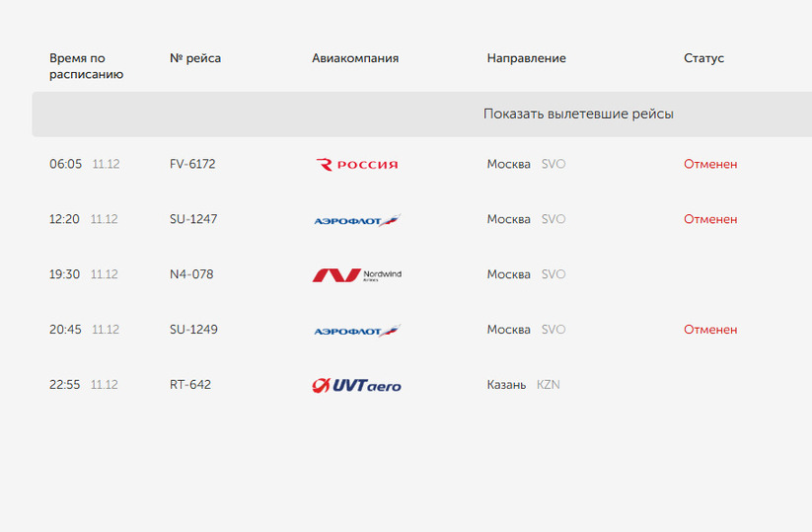Click the Казань KZN destination
The height and width of the screenshot is (532, 812).
point(523,385)
